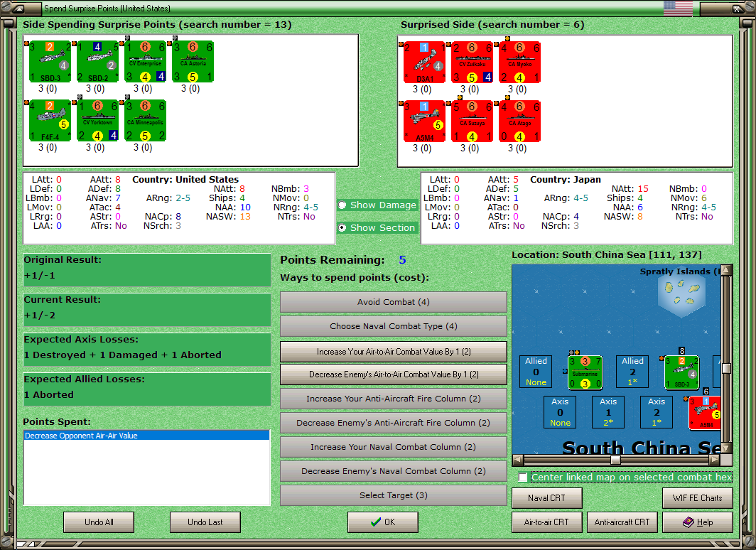
Task: Select the Japanese D3A1 aircraft counter
Action: [424, 63]
